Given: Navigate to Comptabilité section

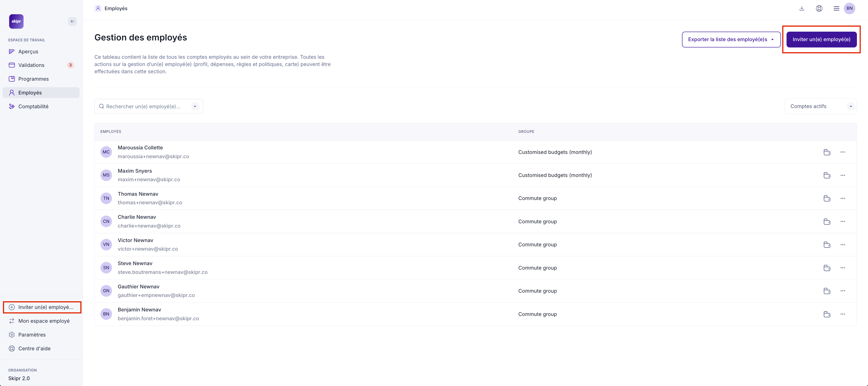Looking at the screenshot, I should pyautogui.click(x=33, y=107).
